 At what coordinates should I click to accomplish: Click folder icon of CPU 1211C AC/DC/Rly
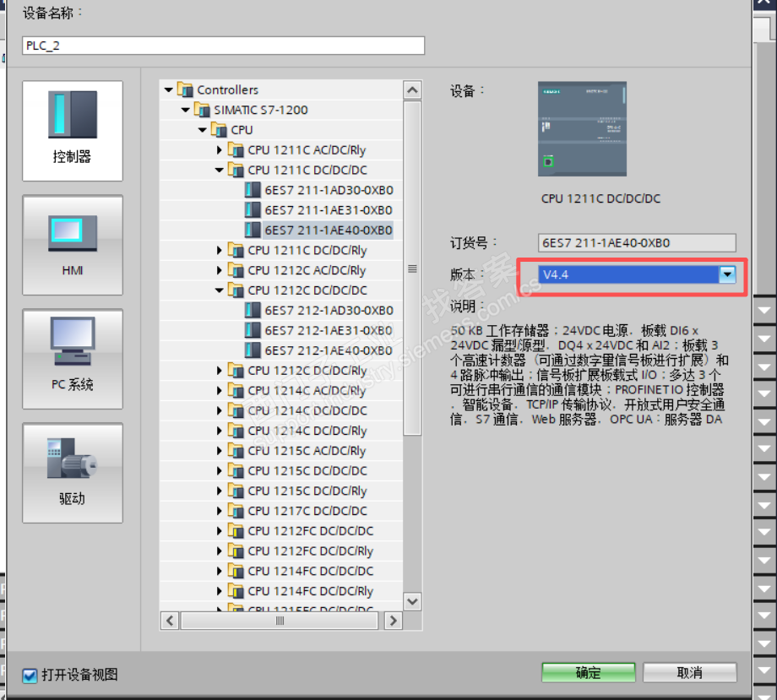(236, 149)
